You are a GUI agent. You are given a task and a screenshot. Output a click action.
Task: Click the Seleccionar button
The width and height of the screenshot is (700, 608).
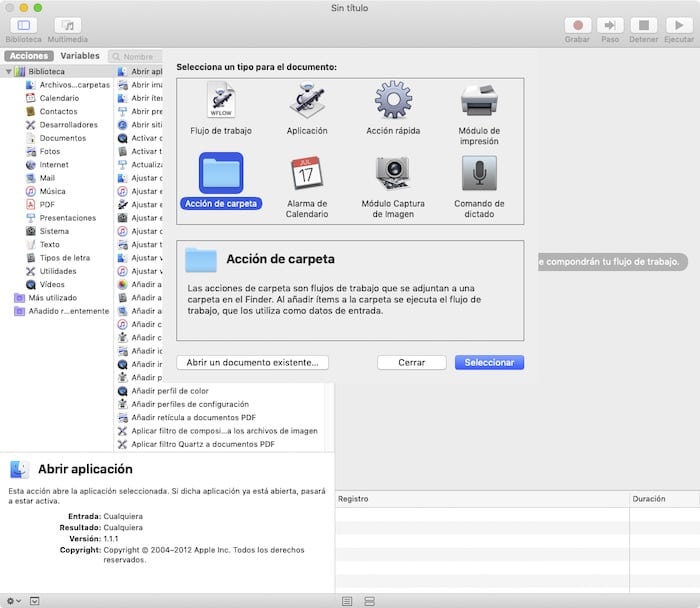(x=489, y=362)
